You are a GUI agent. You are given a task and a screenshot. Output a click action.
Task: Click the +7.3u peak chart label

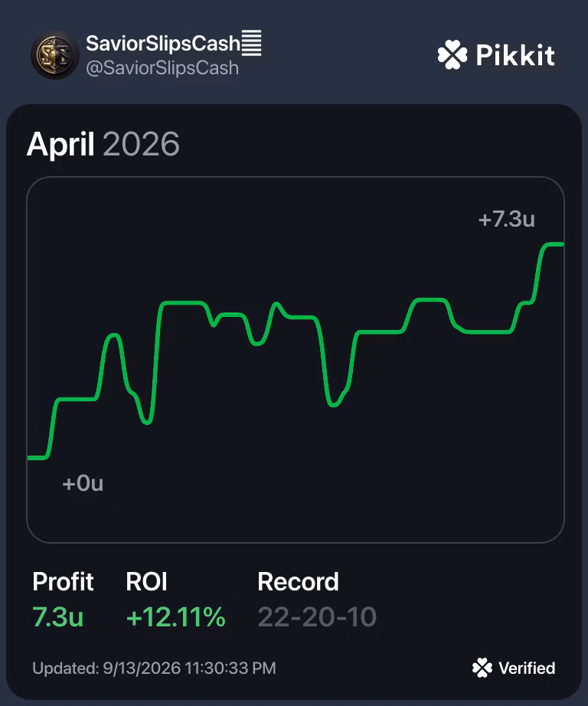pos(507,219)
